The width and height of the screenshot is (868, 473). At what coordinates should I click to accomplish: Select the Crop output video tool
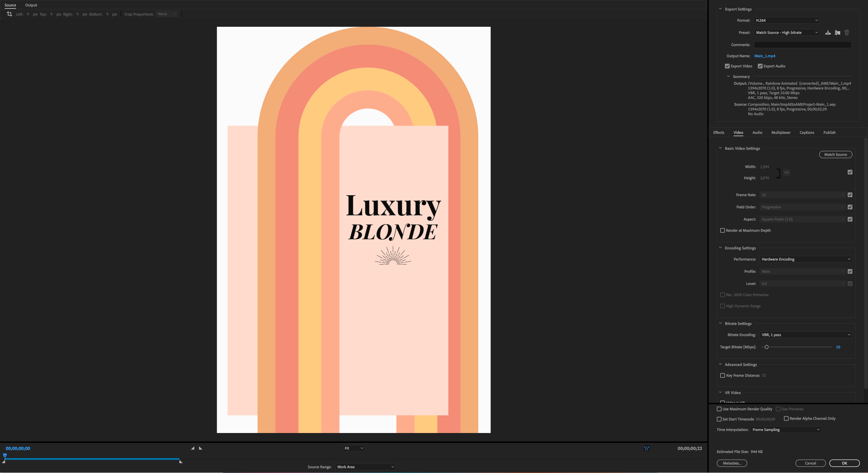coord(9,14)
